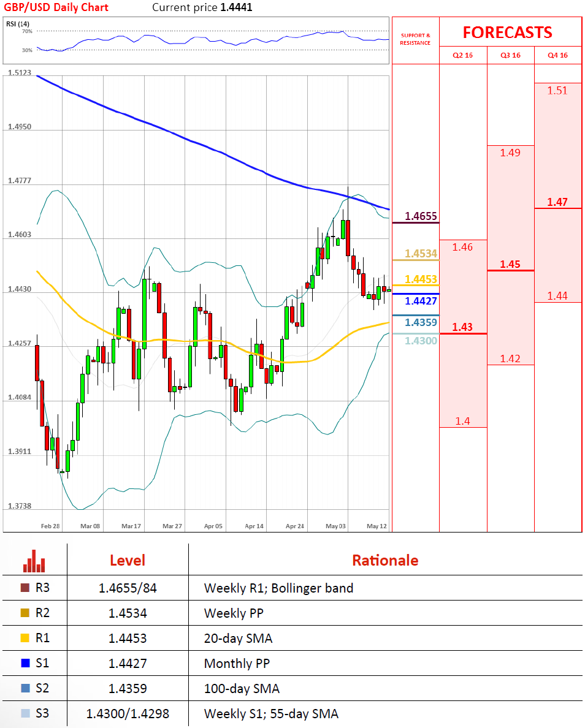Image resolution: width=585 pixels, height=728 pixels.
Task: Click the R1 level cell 1.4453
Action: point(128,639)
